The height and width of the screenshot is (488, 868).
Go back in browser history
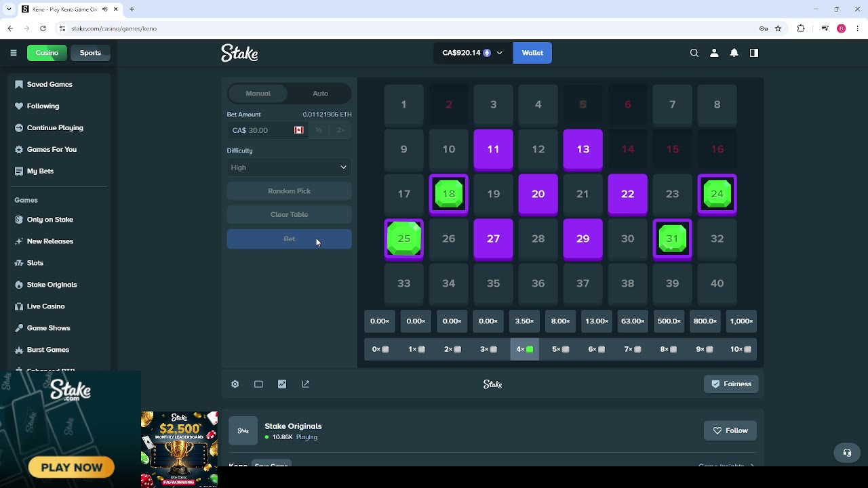pyautogui.click(x=10, y=28)
